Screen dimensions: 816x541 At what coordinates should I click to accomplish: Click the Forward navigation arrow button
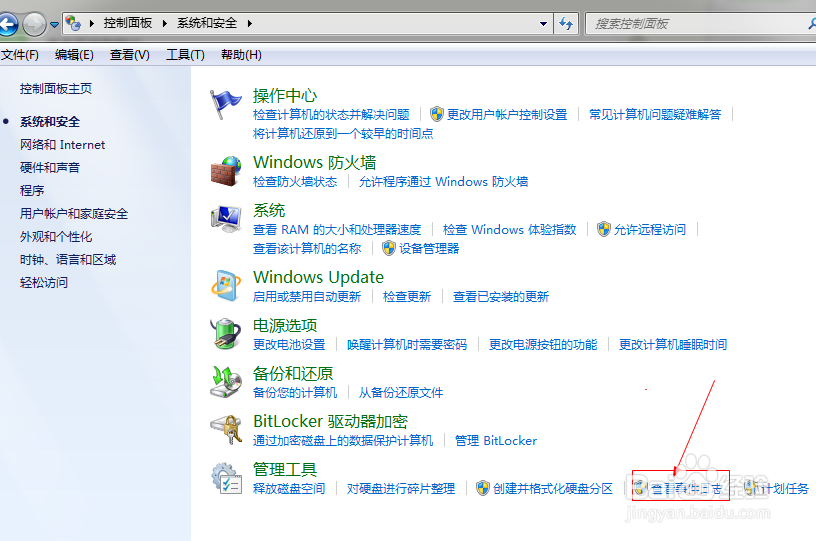(x=34, y=24)
